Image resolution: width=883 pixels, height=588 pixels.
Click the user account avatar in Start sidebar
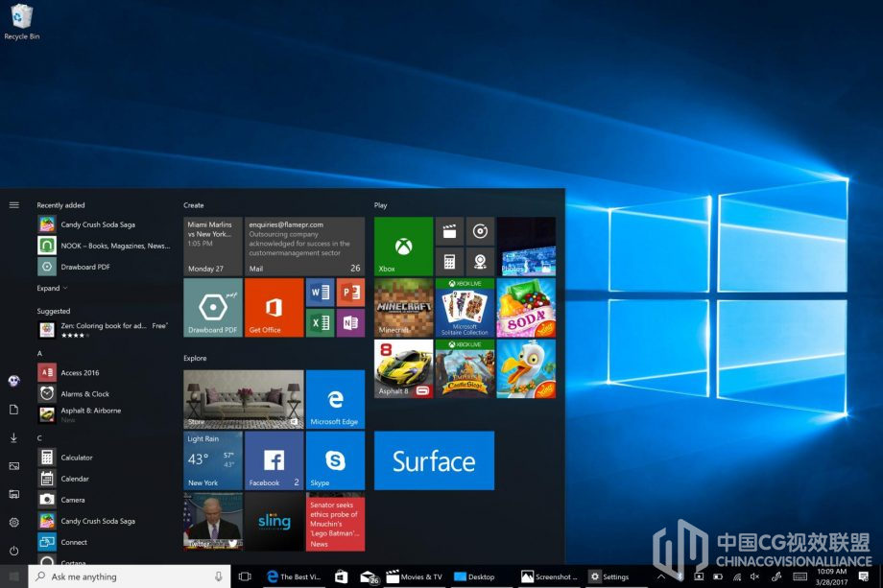(x=14, y=381)
